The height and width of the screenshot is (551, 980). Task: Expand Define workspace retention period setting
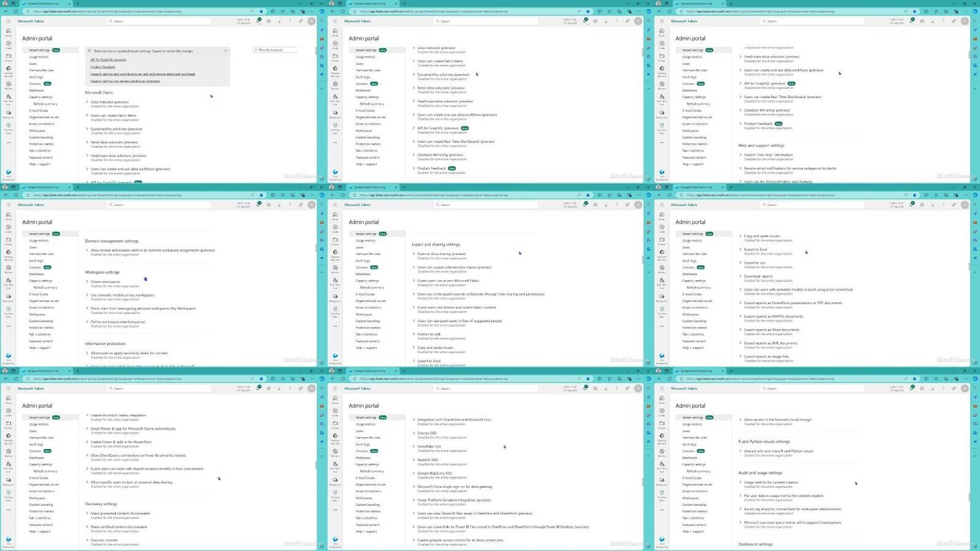(87, 322)
